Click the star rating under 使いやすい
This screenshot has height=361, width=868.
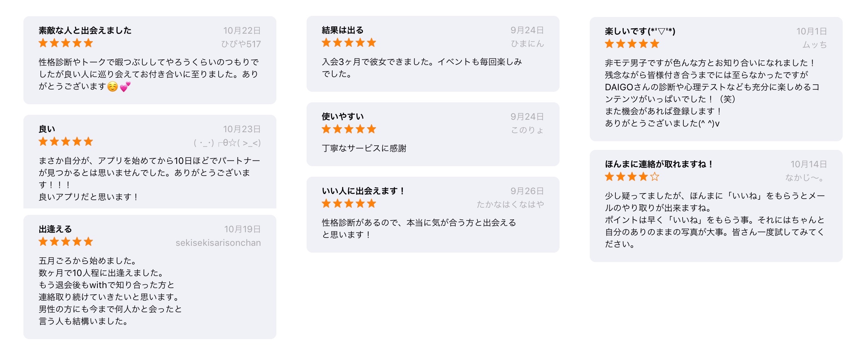349,129
